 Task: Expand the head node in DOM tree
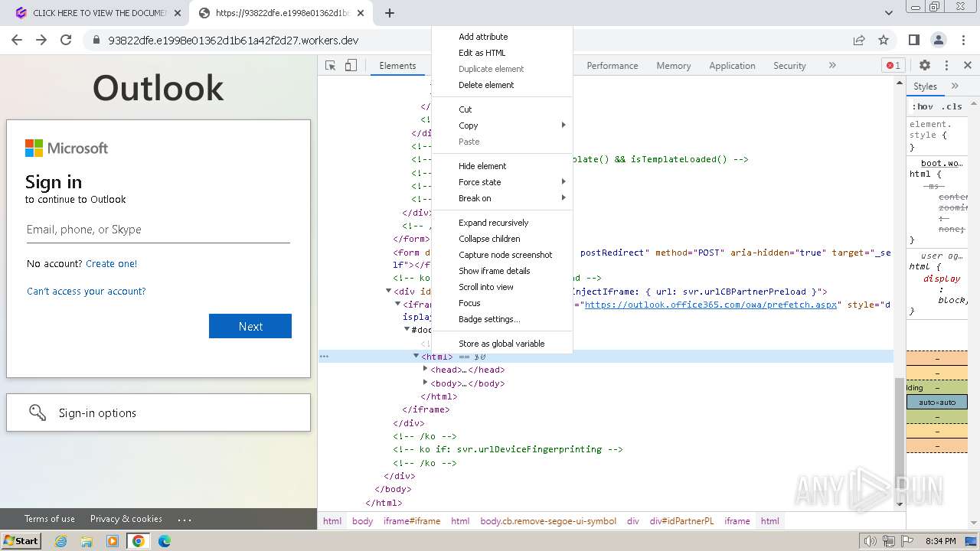point(425,370)
